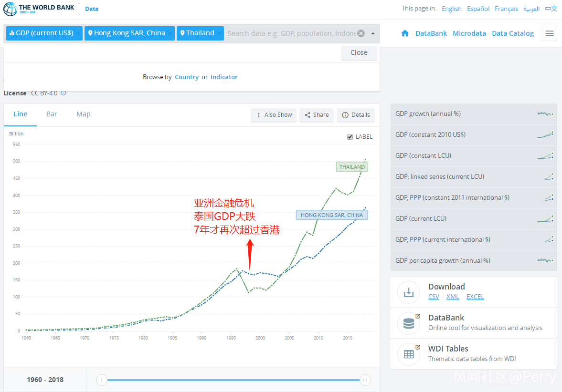562x392 pixels.
Task: Download data as CSV
Action: point(434,297)
